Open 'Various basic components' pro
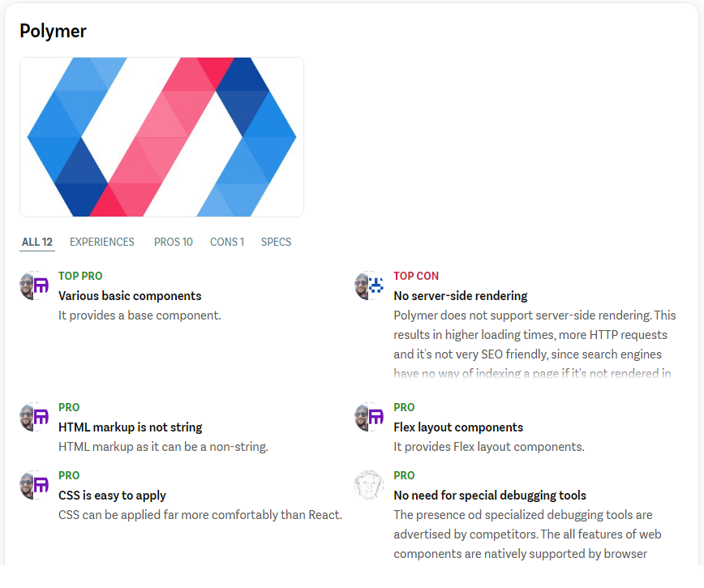 click(x=130, y=296)
